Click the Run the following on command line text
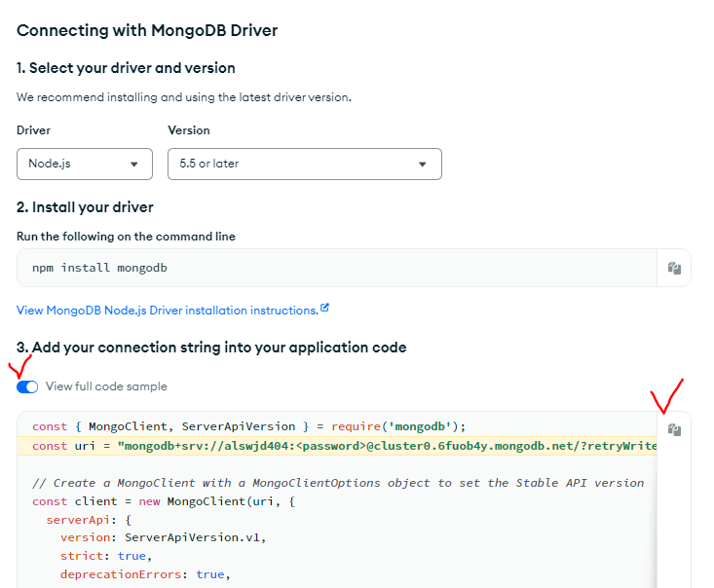The height and width of the screenshot is (588, 714). [x=126, y=237]
